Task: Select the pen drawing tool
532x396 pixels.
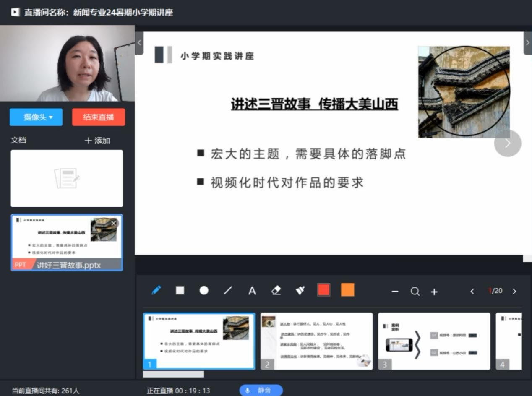Action: point(156,290)
